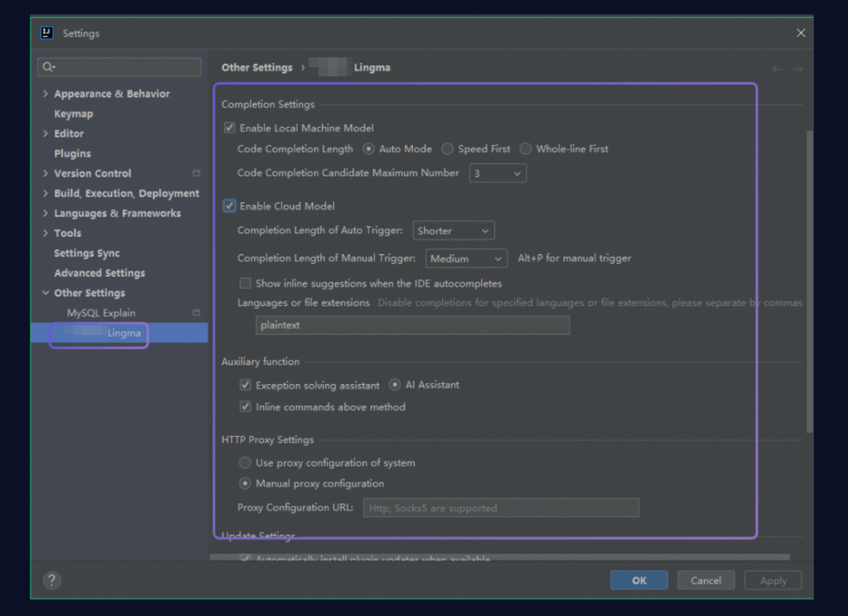Click 'Alt+P for manual trigger' hint text

(575, 258)
